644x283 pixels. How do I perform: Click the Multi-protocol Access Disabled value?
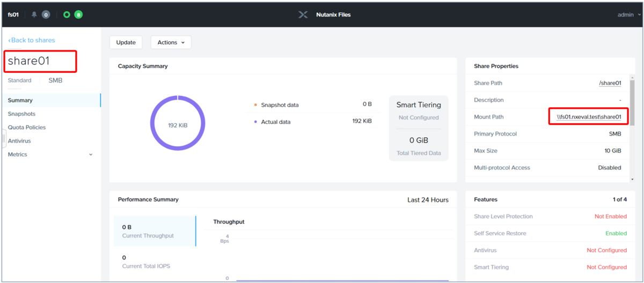click(x=610, y=168)
